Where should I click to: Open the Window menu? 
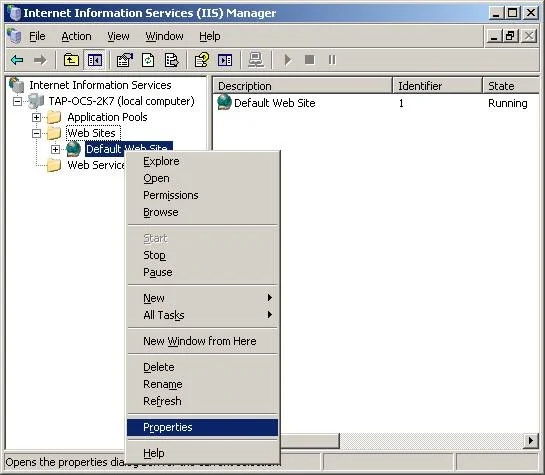point(164,36)
